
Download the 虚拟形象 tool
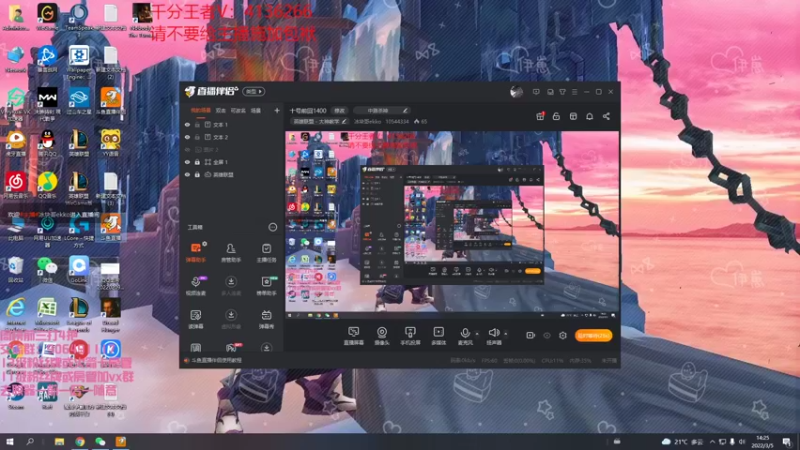pyautogui.click(x=231, y=319)
